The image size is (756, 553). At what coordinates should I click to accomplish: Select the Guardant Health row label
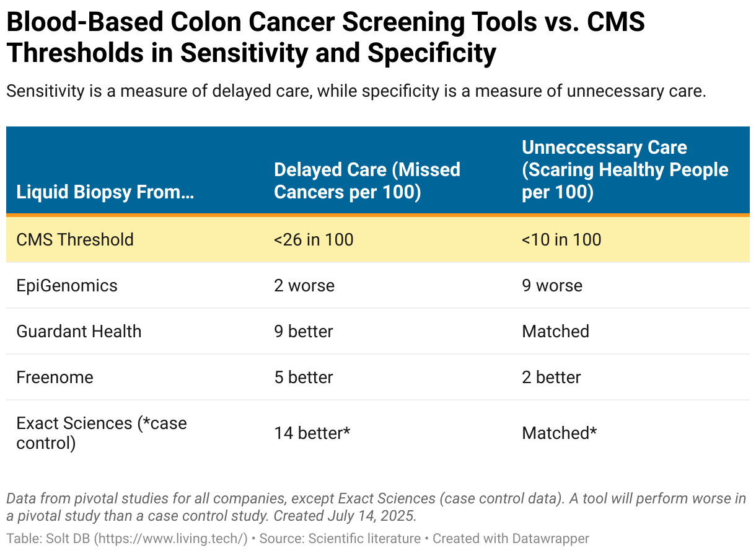pyautogui.click(x=79, y=331)
